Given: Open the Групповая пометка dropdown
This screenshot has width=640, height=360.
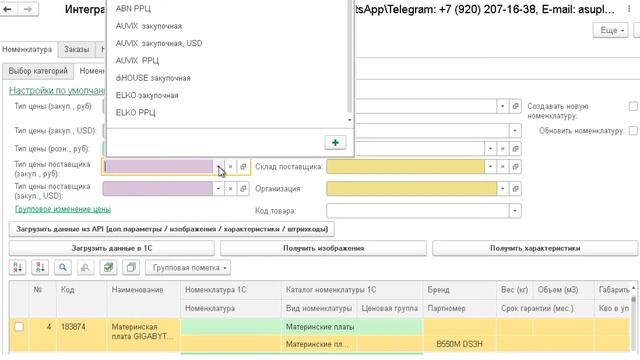Looking at the screenshot, I should point(188,268).
